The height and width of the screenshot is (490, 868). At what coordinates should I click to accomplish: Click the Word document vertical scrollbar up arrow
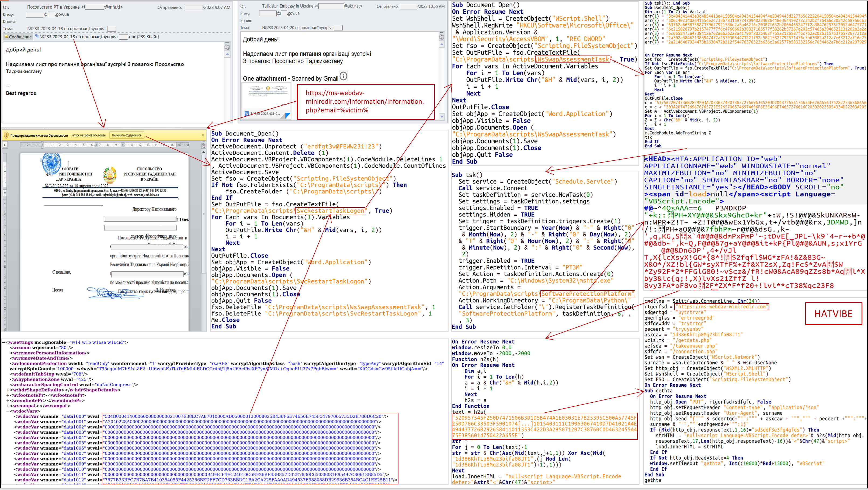pyautogui.click(x=203, y=152)
